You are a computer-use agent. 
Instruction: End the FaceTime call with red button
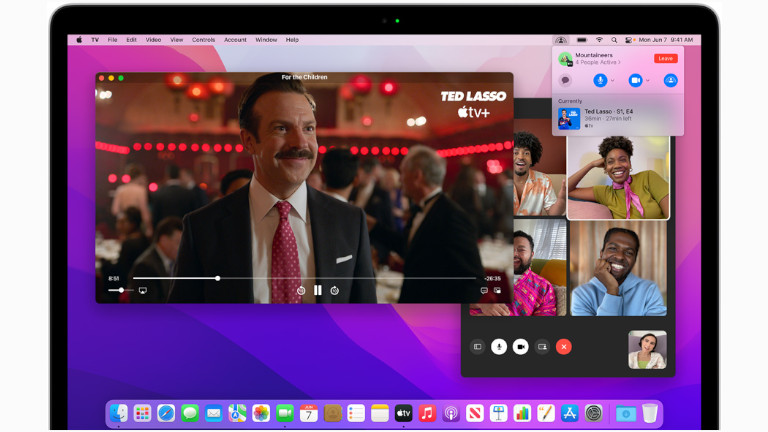coord(564,347)
